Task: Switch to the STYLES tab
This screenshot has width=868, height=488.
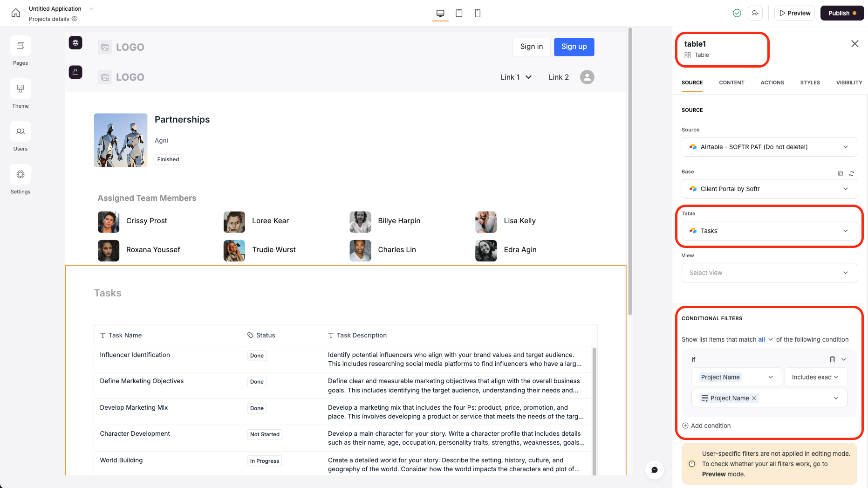Action: click(810, 82)
